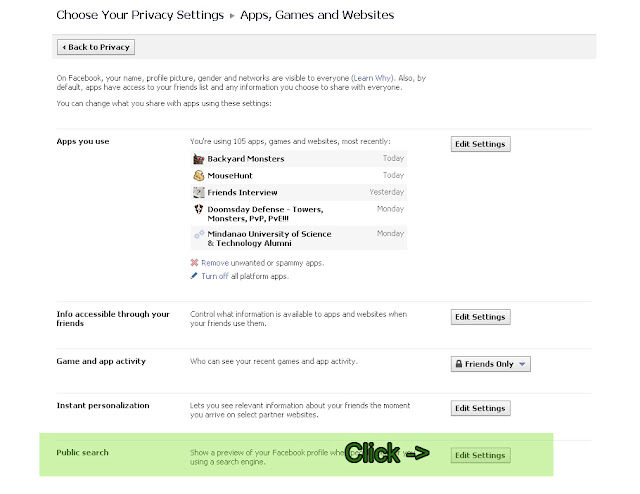
Task: Click the Remove unwanted apps link
Action: (x=262, y=263)
